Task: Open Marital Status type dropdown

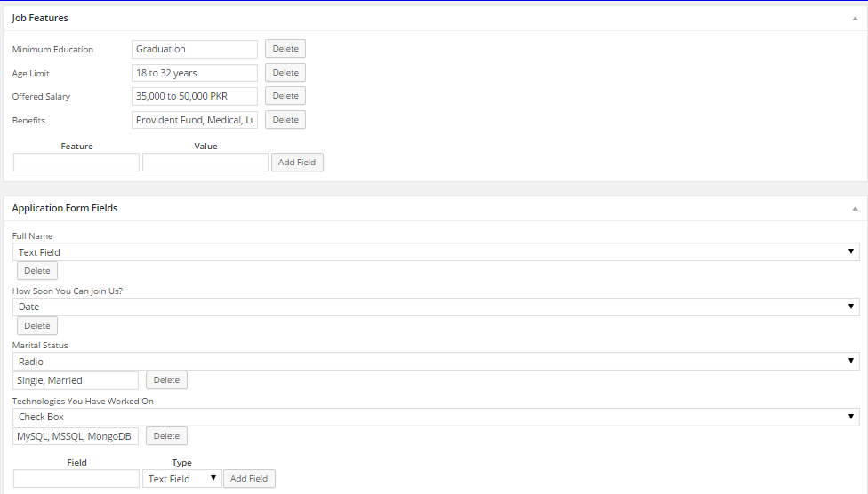Action: tap(436, 362)
